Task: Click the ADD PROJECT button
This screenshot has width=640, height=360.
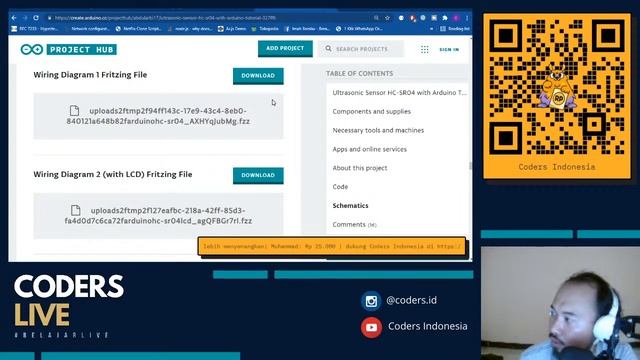Action: click(285, 49)
